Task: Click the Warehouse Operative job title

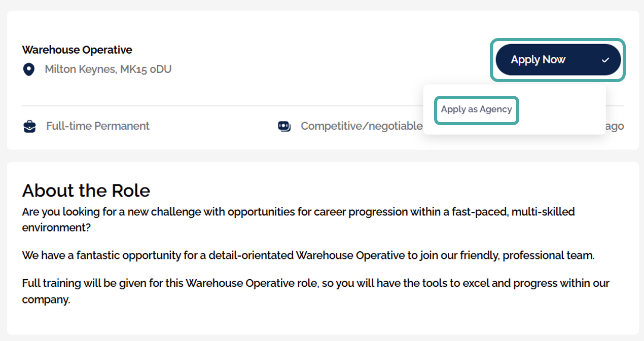Action: pos(77,50)
